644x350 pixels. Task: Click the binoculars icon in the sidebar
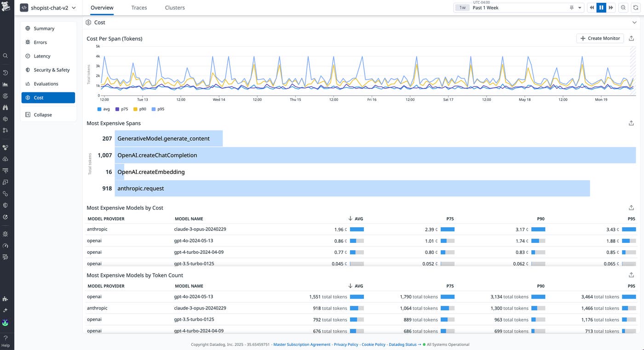tap(6, 108)
